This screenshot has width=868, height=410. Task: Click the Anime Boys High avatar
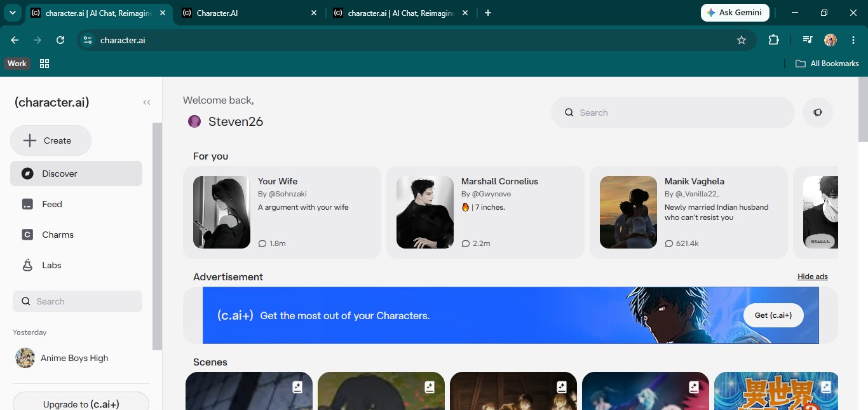click(25, 358)
